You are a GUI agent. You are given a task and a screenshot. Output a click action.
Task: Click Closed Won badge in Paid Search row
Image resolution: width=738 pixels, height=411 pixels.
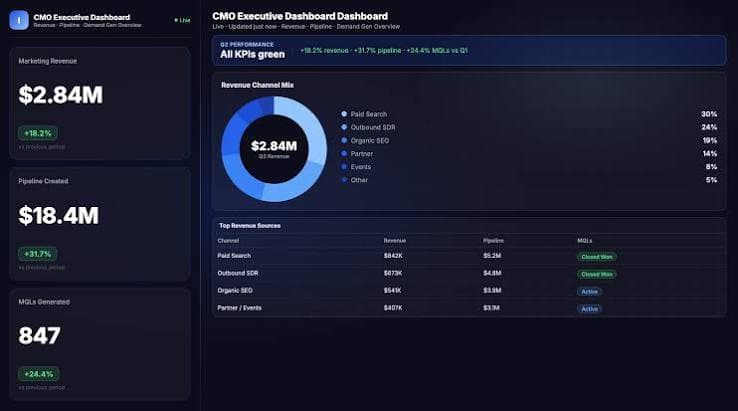click(597, 257)
